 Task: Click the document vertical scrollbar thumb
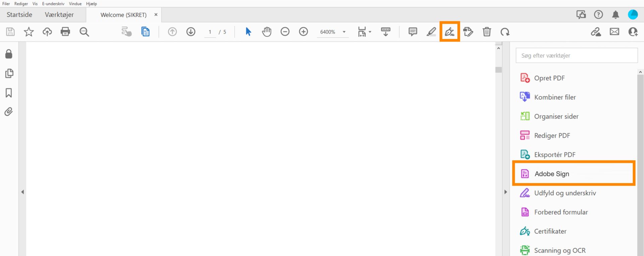pos(498,70)
